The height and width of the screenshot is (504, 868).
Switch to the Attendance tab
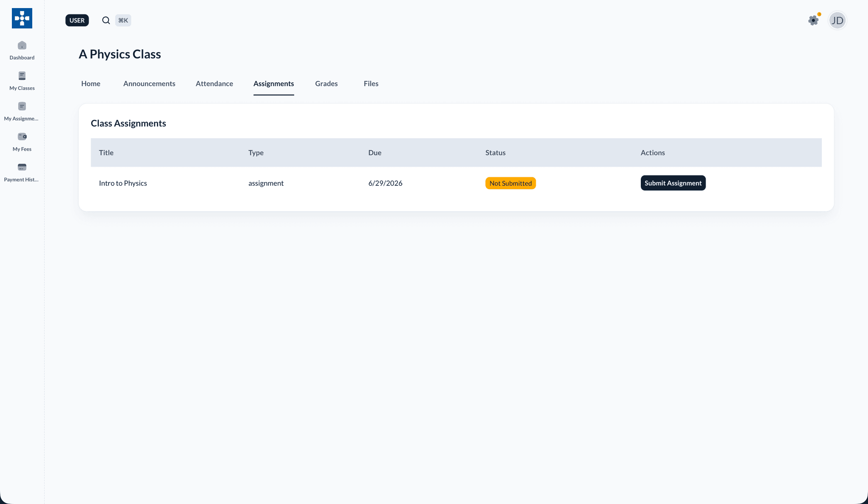pyautogui.click(x=214, y=84)
